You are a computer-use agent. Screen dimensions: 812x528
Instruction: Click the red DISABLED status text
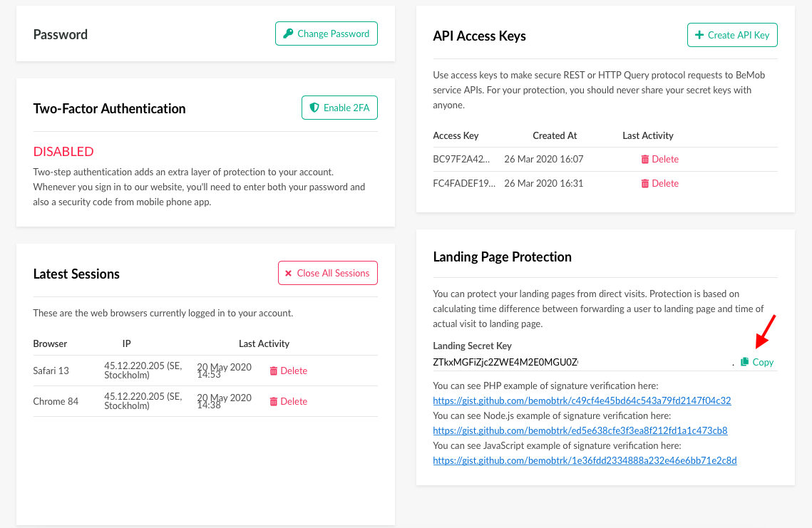[63, 152]
